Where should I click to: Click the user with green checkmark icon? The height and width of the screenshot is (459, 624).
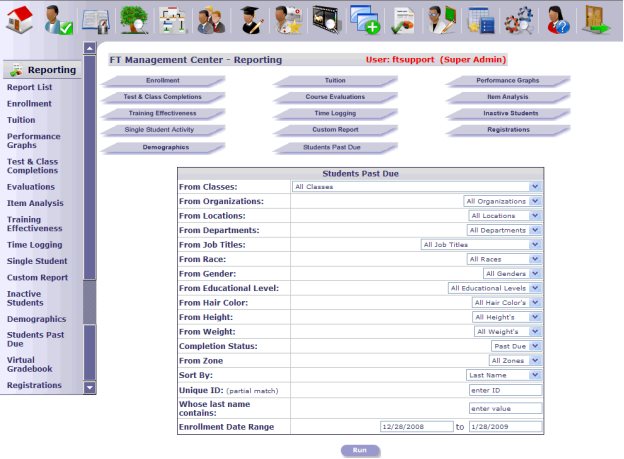(58, 18)
